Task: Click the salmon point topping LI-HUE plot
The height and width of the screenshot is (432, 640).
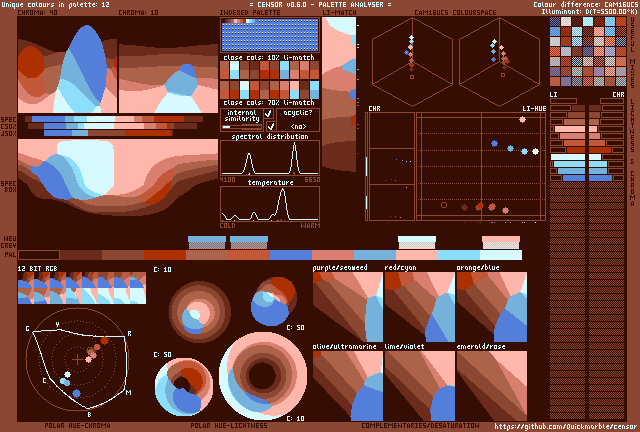Action: point(522,120)
